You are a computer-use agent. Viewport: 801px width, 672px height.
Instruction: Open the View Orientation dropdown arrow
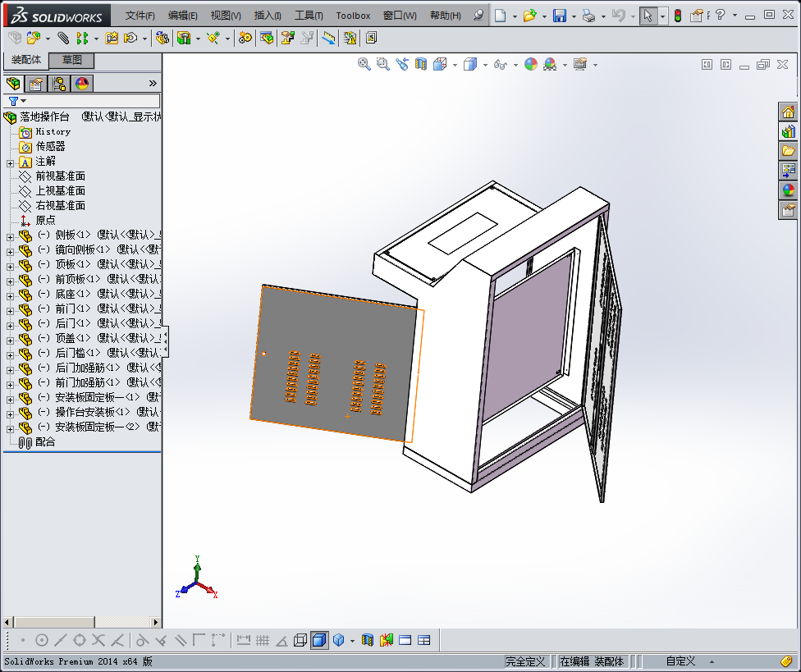pos(455,65)
